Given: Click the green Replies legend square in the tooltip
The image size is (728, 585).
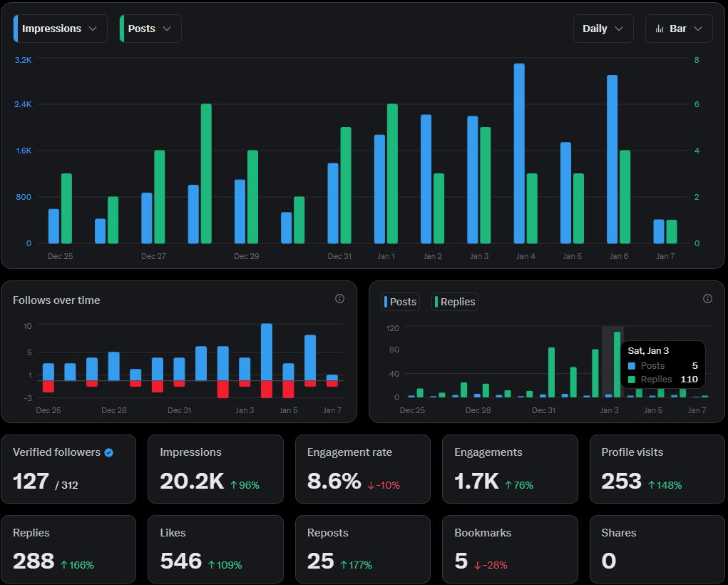Looking at the screenshot, I should 631,380.
